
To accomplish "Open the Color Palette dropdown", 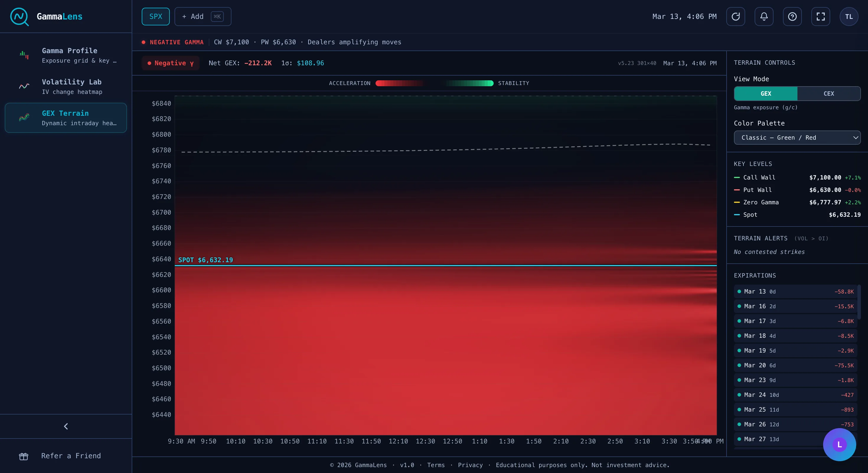I will coord(797,138).
